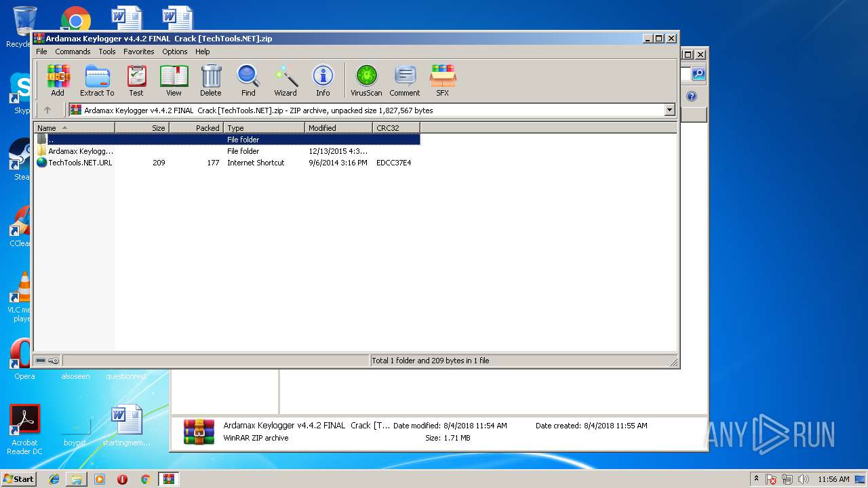Launch the Wizard tool
Viewport: 868px width, 488px height.
coord(285,81)
